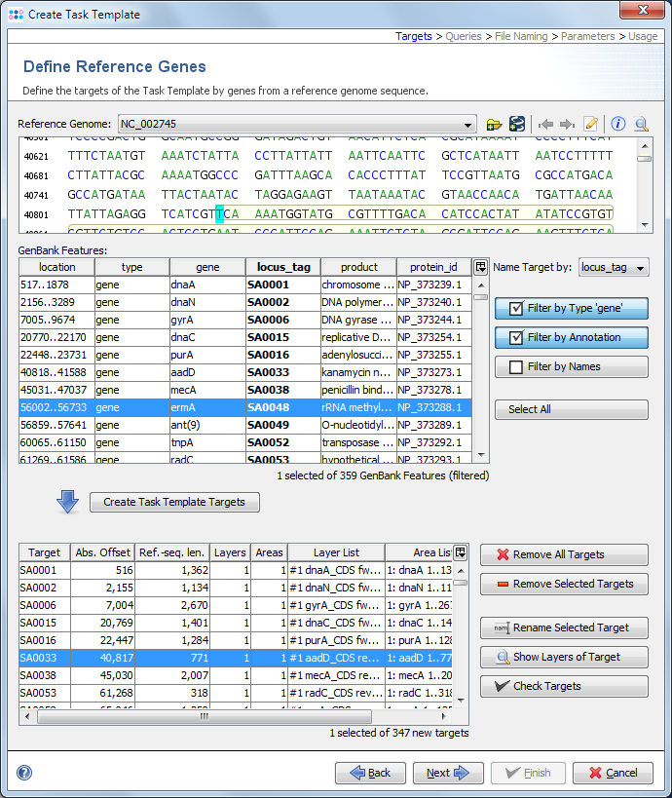Toggle Filter by Annotation checkbox
672x798 pixels.
point(571,338)
